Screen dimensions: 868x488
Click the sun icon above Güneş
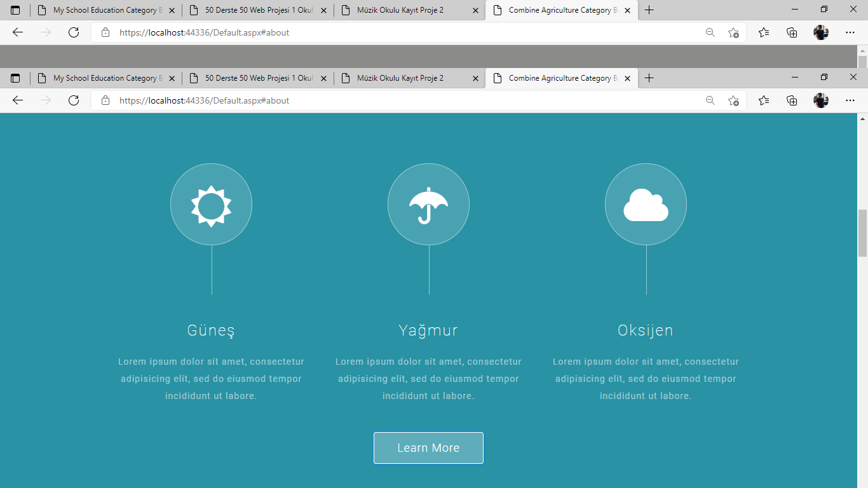pos(211,204)
